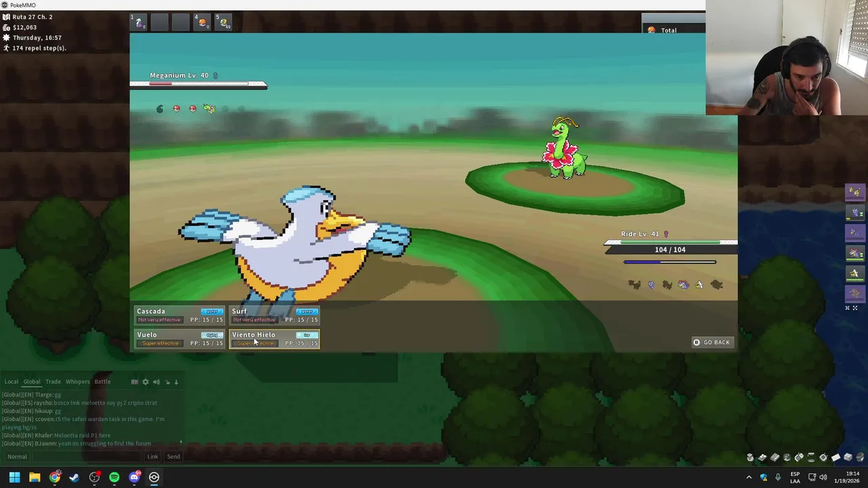The width and height of the screenshot is (868, 488).
Task: Open ninth bottom-right box menu icon
Action: (848, 457)
